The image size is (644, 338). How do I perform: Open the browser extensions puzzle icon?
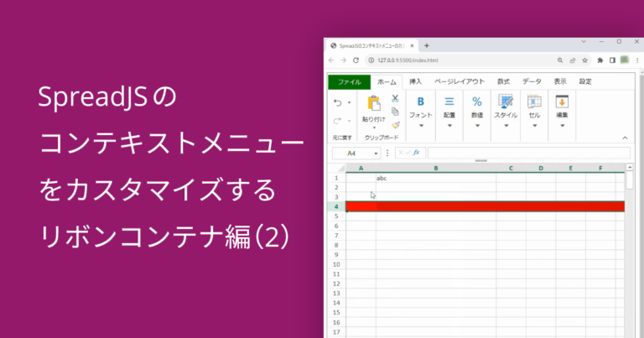pyautogui.click(x=600, y=60)
